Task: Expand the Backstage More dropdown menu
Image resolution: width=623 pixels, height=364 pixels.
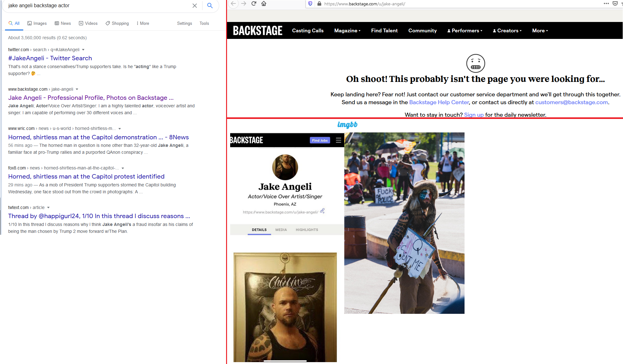Action: point(540,30)
